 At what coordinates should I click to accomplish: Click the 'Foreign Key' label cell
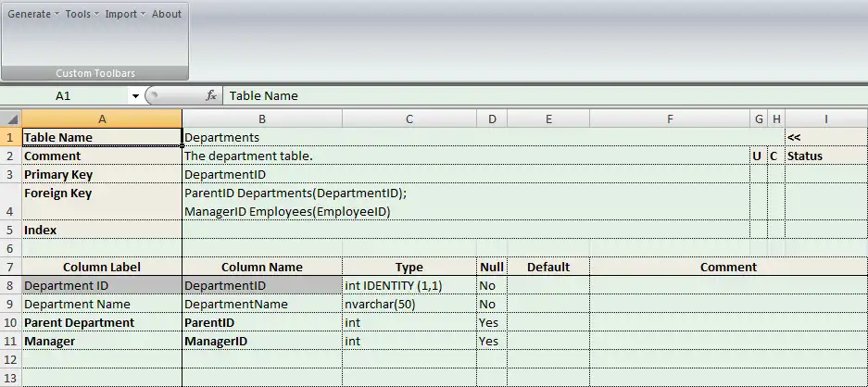(x=102, y=202)
